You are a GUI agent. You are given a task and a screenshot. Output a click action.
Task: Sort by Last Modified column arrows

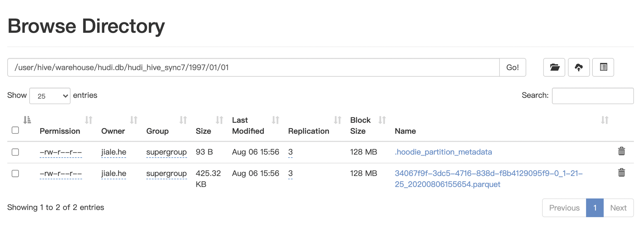pos(275,120)
